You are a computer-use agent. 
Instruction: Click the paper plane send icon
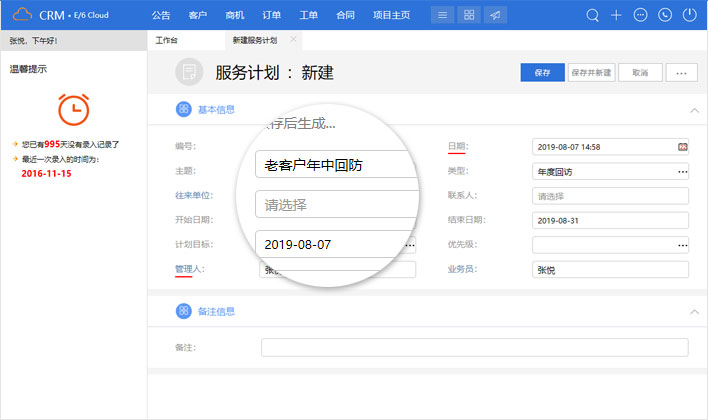pos(494,15)
